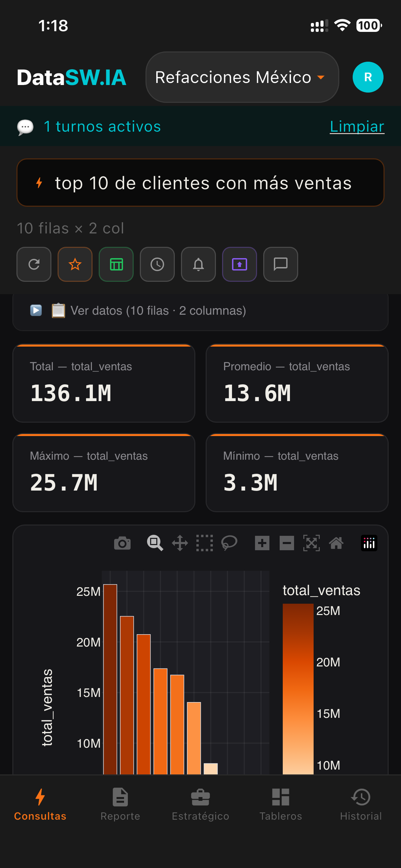Image resolution: width=401 pixels, height=868 pixels.
Task: Tap the speech bubble turnos icon
Action: (25, 127)
